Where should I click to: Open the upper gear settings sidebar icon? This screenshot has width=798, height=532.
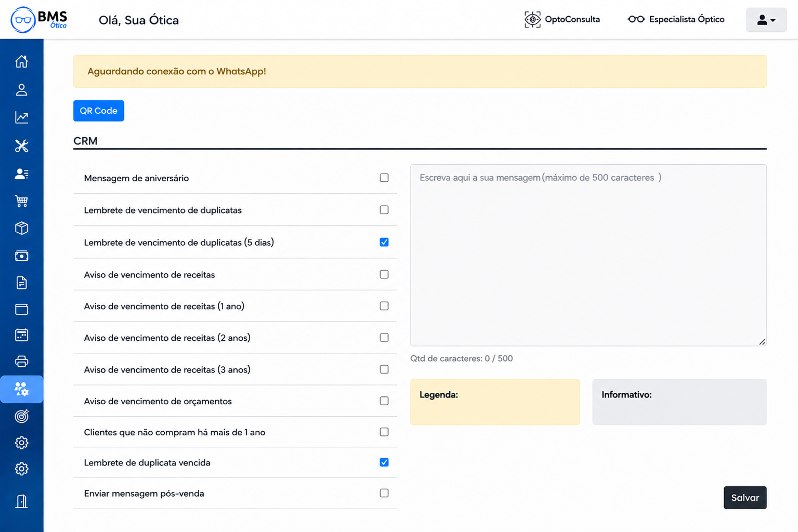pos(21,443)
